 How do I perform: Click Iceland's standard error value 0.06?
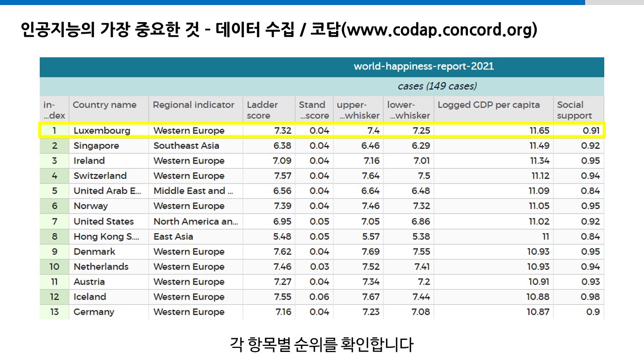pos(314,297)
